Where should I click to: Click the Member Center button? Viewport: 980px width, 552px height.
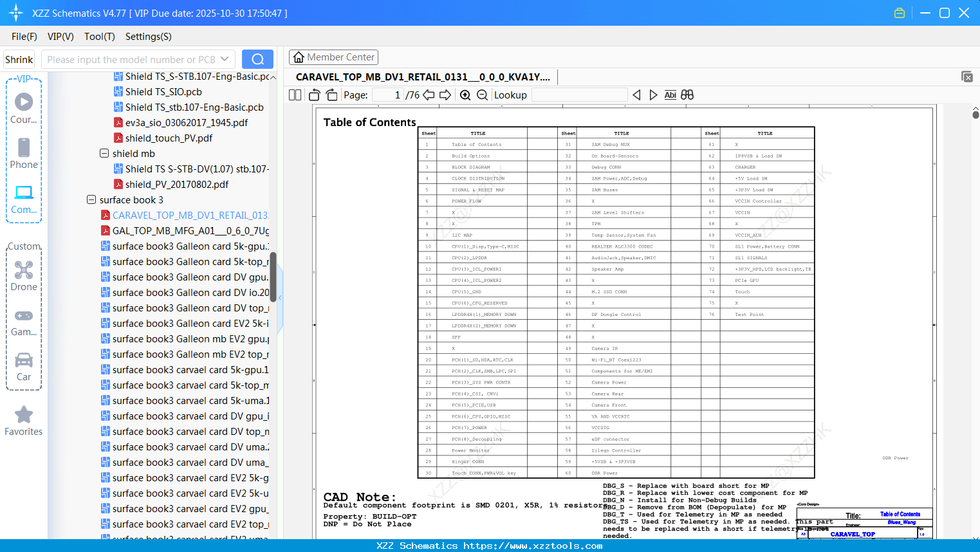(333, 57)
